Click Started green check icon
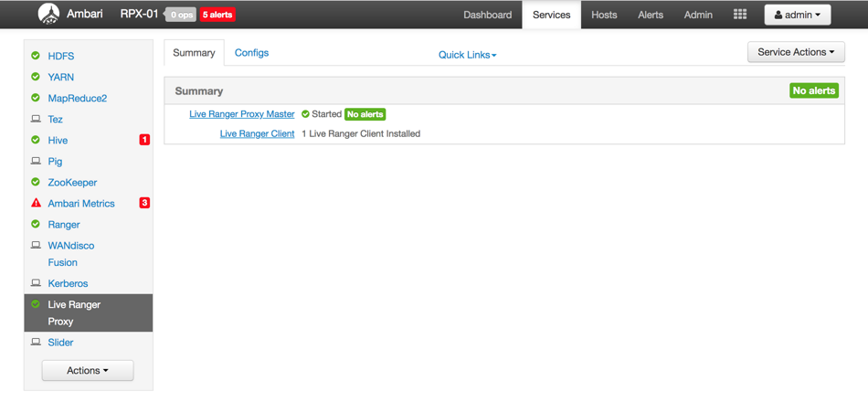 point(305,114)
